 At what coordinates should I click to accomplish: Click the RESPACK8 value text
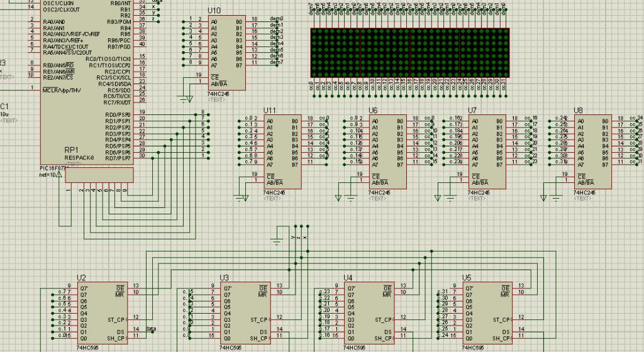[x=79, y=158]
